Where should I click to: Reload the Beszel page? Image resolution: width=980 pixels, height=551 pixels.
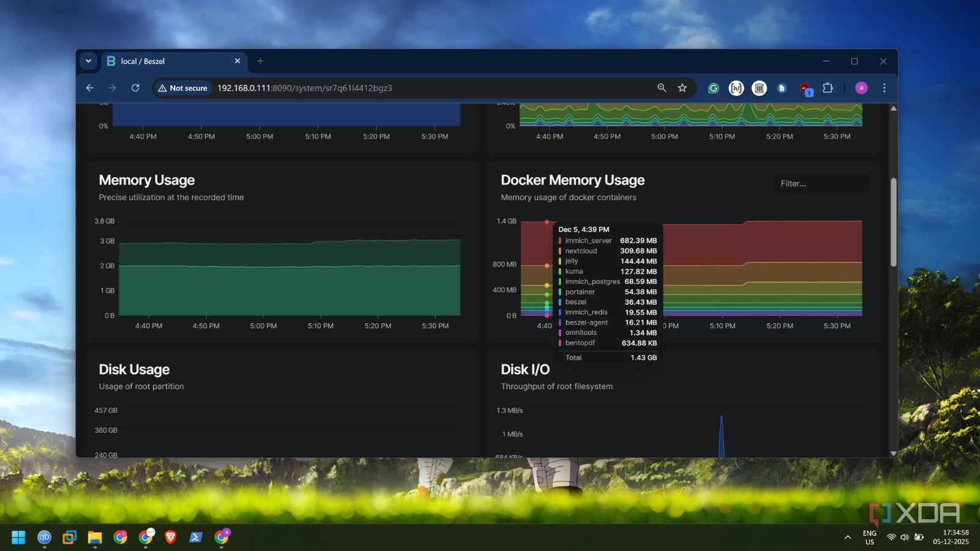pos(135,88)
